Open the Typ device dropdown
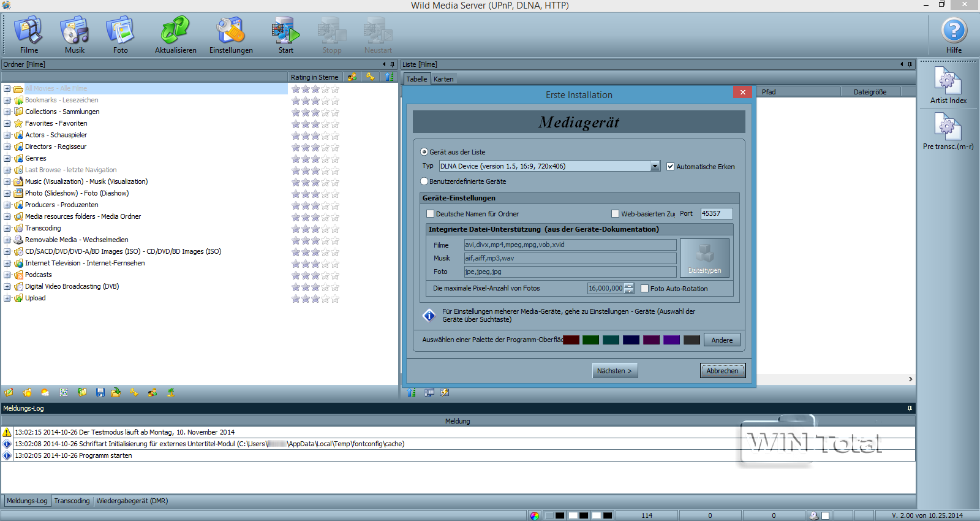Viewport: 980px width, 521px height. point(655,166)
